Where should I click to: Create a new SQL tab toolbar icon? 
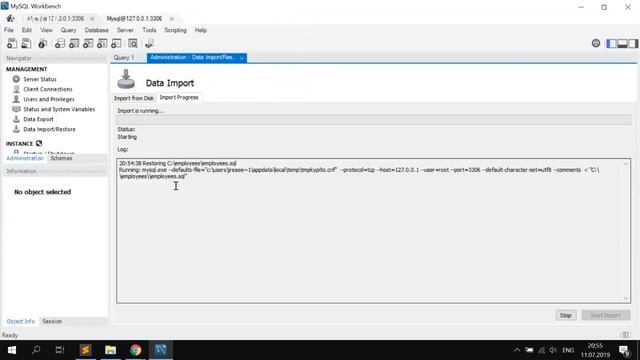(x=12, y=43)
